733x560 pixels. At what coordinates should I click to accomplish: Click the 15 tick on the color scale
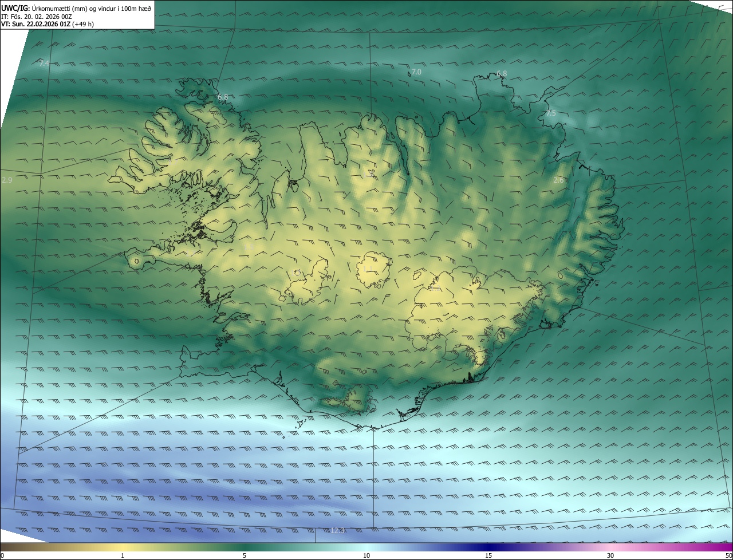click(x=488, y=555)
